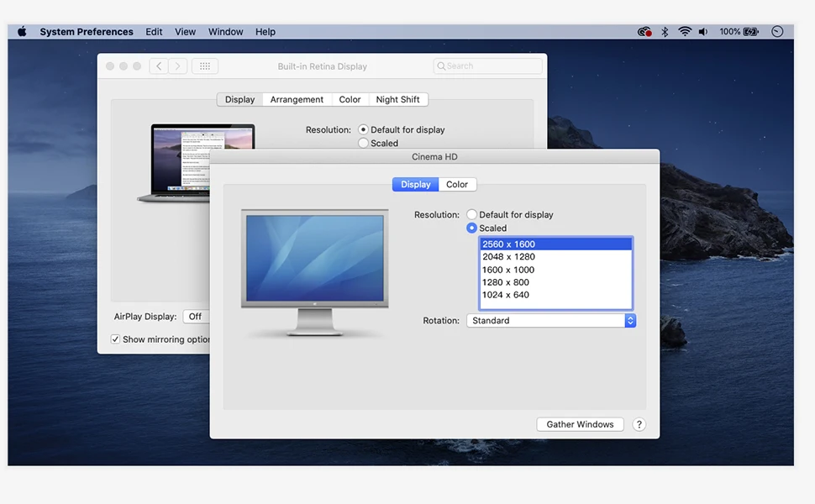Click the Time Machine clock icon

(x=777, y=32)
